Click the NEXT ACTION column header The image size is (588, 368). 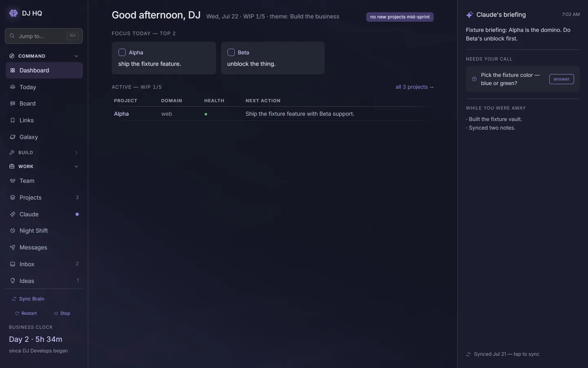[x=263, y=101]
